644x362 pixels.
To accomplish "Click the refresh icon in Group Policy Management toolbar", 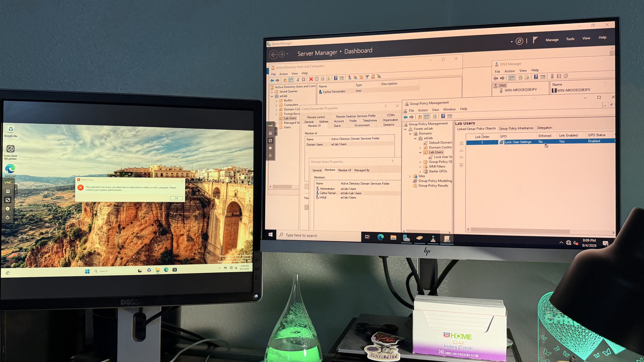I will click(435, 116).
